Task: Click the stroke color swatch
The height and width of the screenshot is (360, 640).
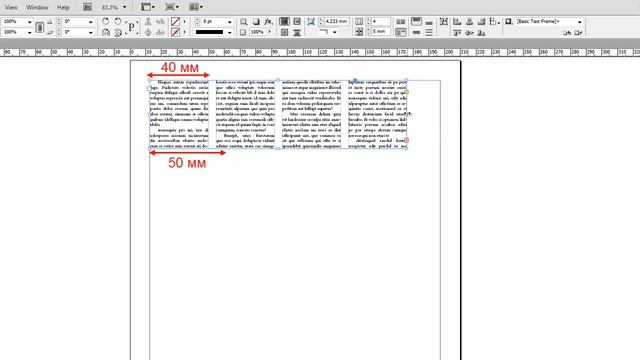Action: [176, 32]
